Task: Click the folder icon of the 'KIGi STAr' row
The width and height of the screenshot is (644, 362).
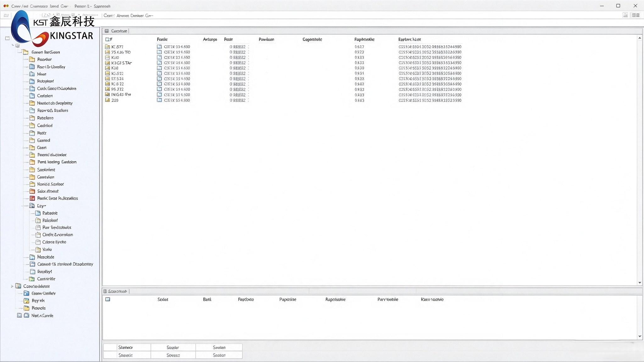Action: pos(108,63)
